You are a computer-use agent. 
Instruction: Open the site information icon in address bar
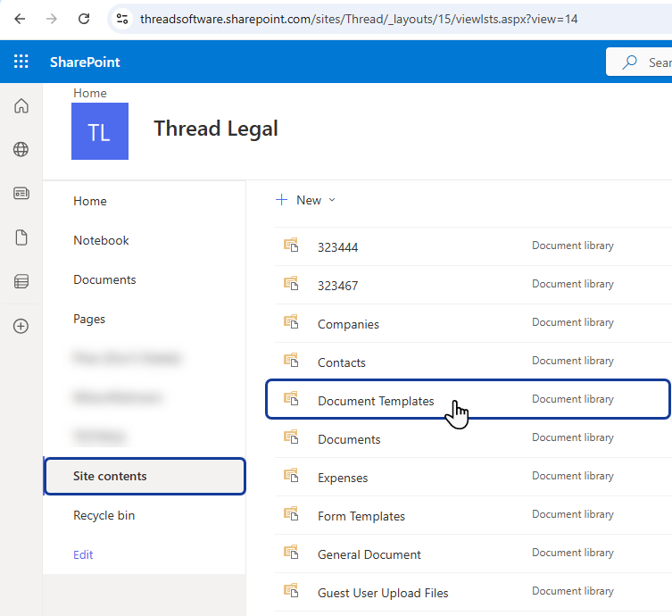(x=122, y=19)
